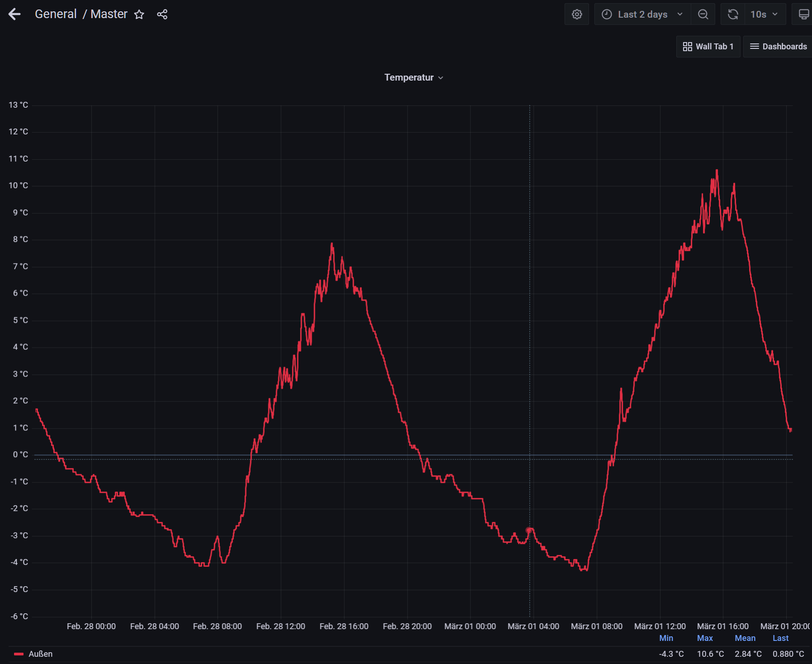Viewport: 812px width, 664px height.
Task: Sort legend by Mean column
Action: [x=745, y=638]
